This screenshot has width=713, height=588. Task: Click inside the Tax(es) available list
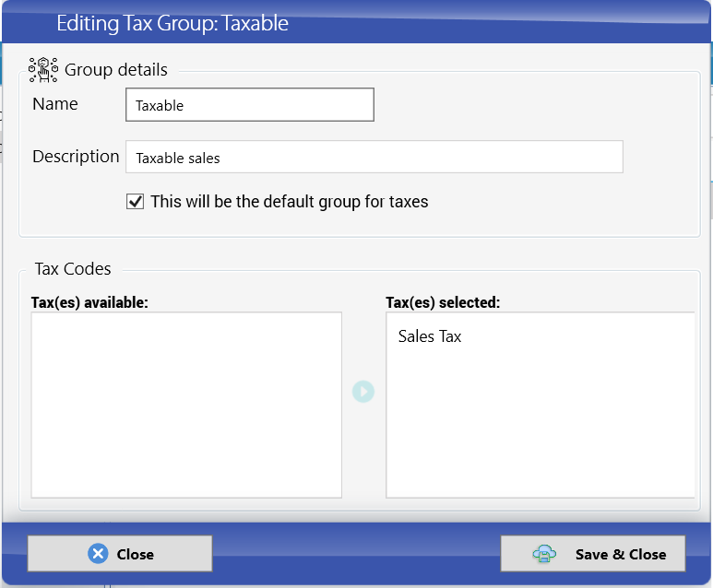click(x=186, y=405)
